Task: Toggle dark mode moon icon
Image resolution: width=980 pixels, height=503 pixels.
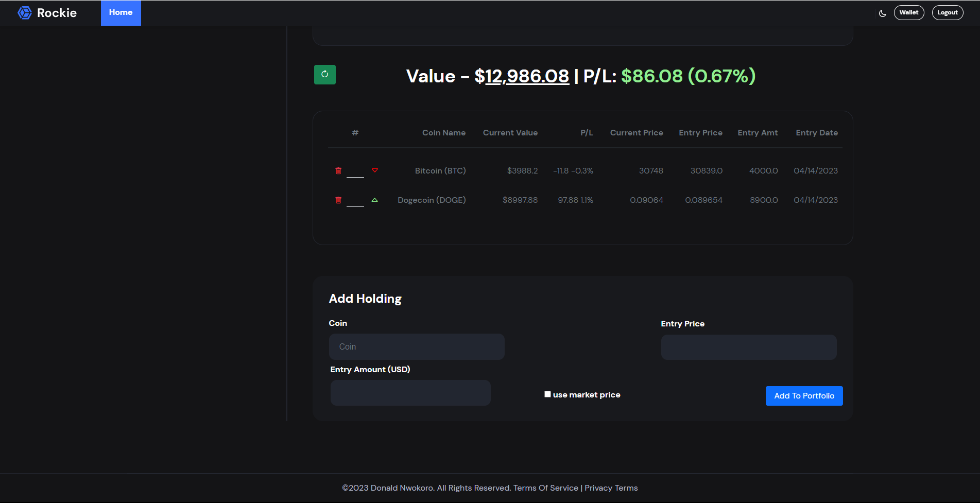Action: point(883,13)
